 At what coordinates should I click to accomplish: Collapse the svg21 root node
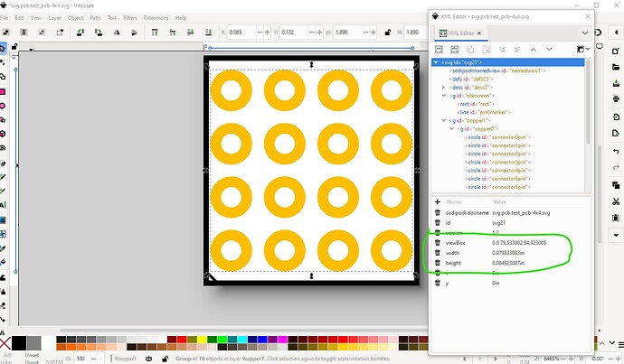click(x=436, y=62)
